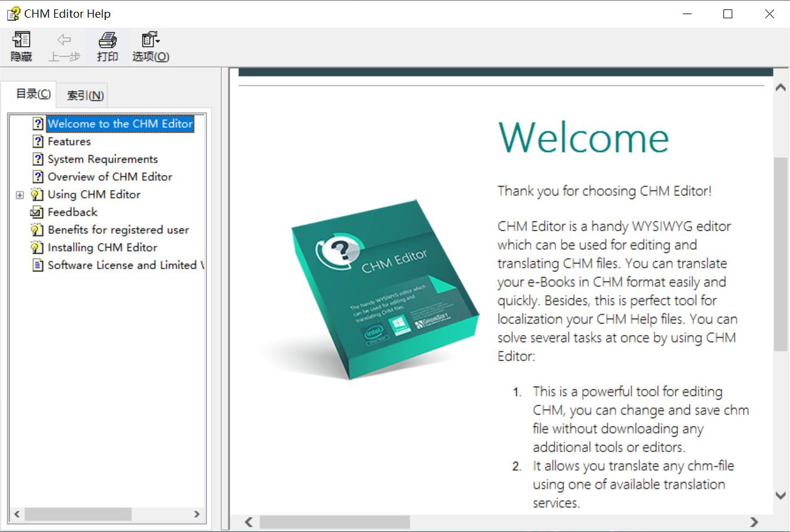Screen dimensions: 790x532
Task: Open the Overview of CHM Editor topic
Action: click(110, 177)
